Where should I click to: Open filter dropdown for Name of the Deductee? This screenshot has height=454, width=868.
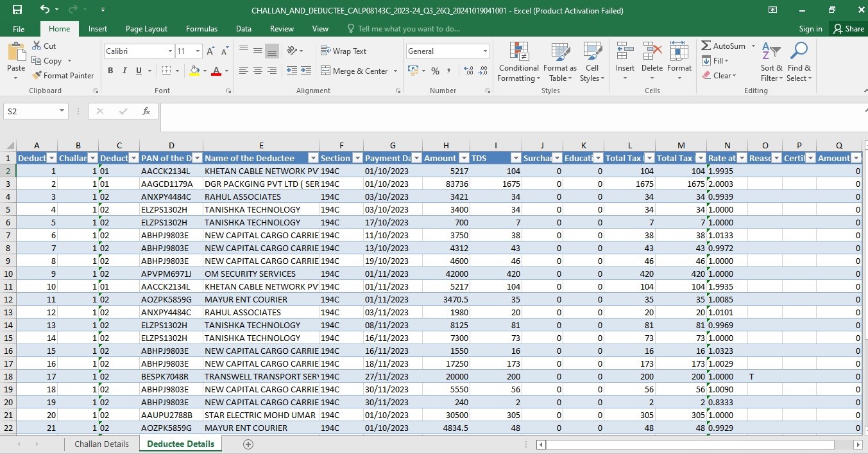(x=313, y=158)
